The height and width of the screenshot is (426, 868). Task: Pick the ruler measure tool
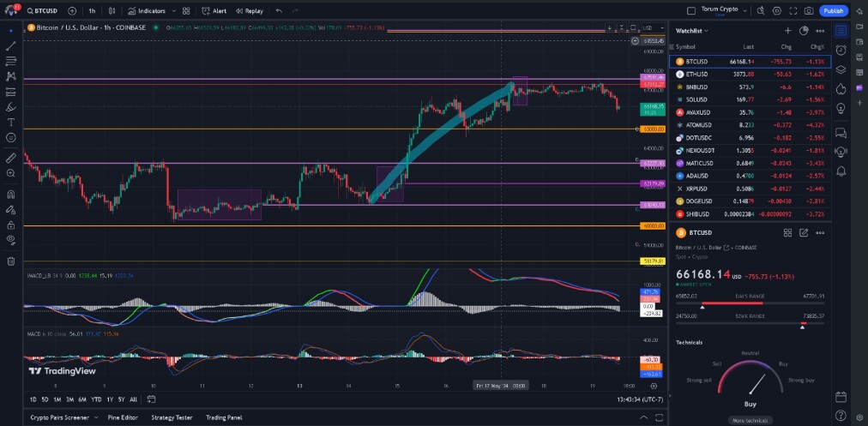tap(11, 159)
